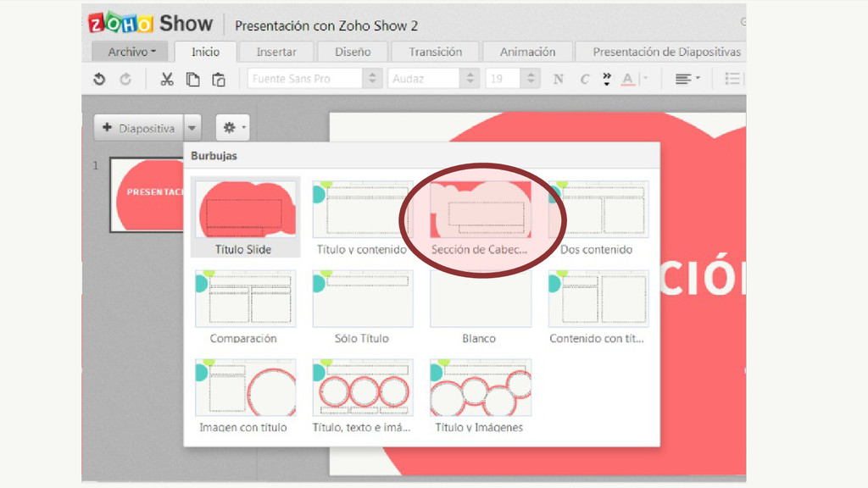Screen dimensions: 868x488
Task: Choose the Imagen con título layout
Action: (245, 396)
